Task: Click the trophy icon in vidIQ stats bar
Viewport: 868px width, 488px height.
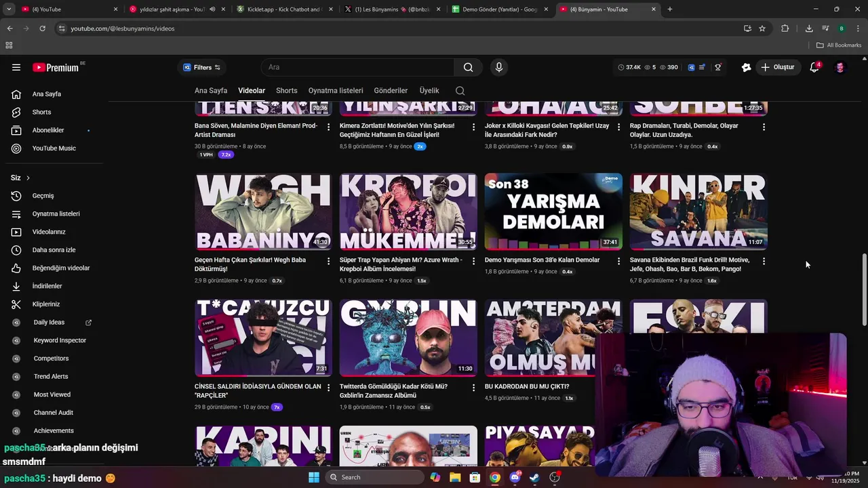Action: coord(717,67)
